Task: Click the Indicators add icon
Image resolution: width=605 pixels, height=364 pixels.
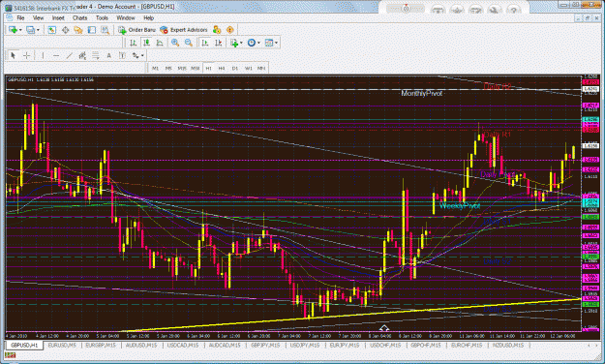Action: pyautogui.click(x=234, y=43)
